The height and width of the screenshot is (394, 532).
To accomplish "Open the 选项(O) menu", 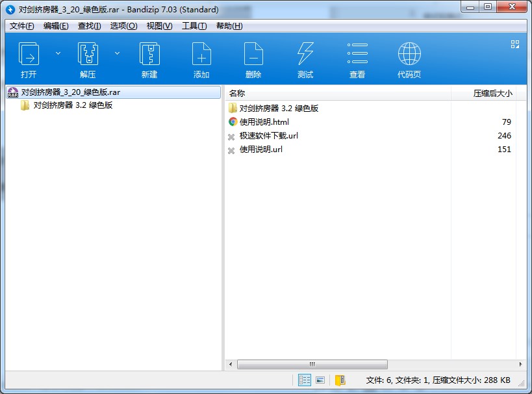I will click(x=123, y=26).
